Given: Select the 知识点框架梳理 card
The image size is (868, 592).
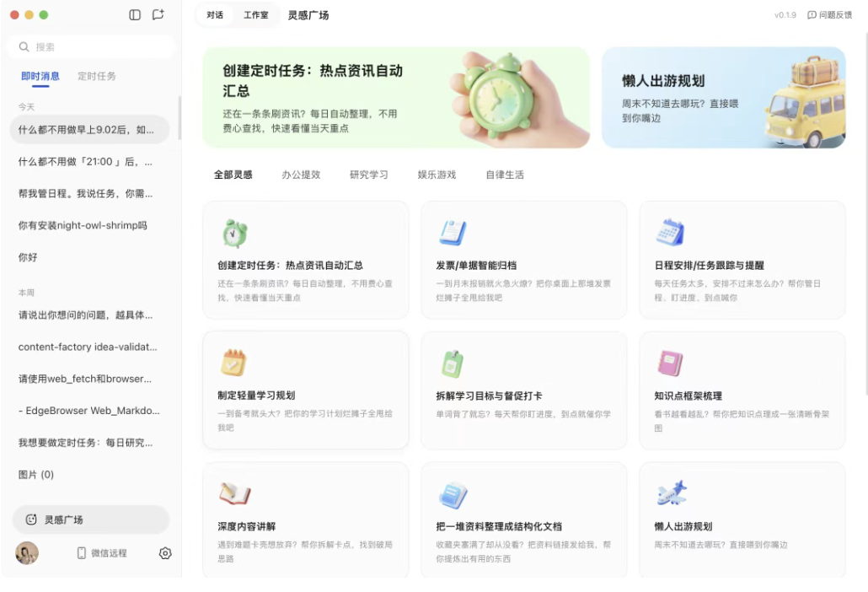Looking at the screenshot, I should [x=742, y=390].
